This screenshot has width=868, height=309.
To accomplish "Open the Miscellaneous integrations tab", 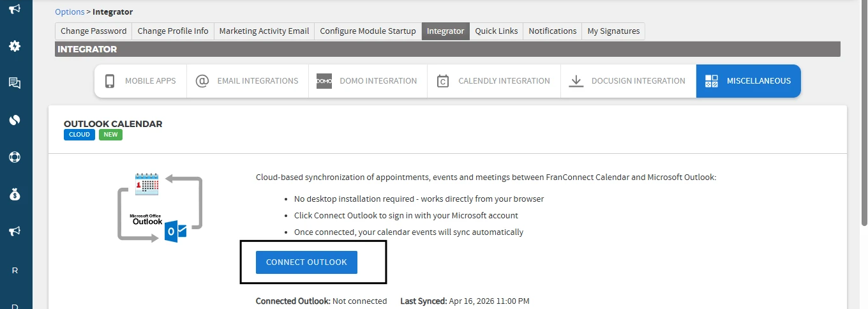I will tap(748, 81).
